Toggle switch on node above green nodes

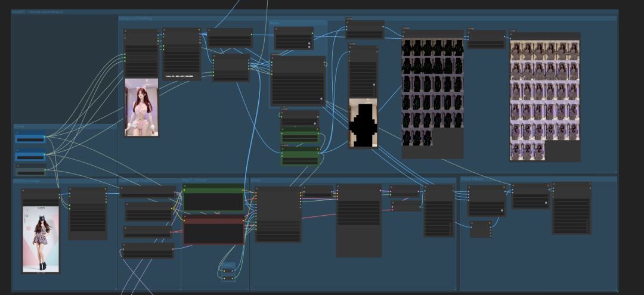pyautogui.click(x=315, y=123)
